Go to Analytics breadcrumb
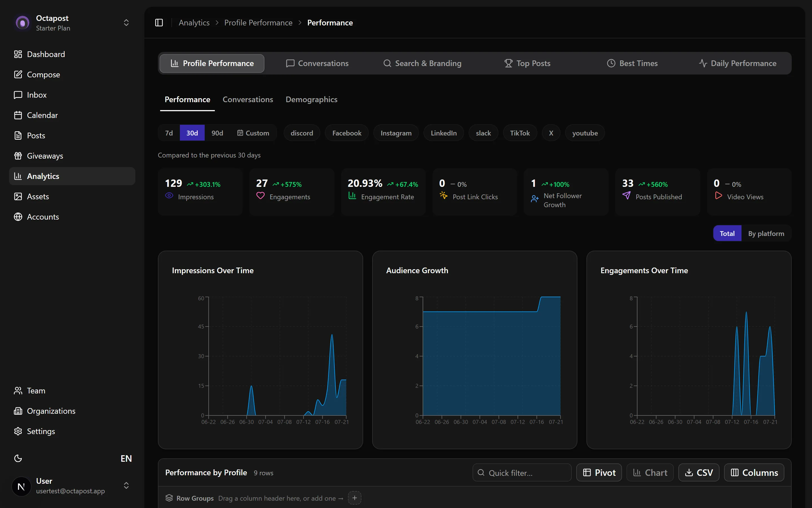This screenshot has height=508, width=812. 194,23
